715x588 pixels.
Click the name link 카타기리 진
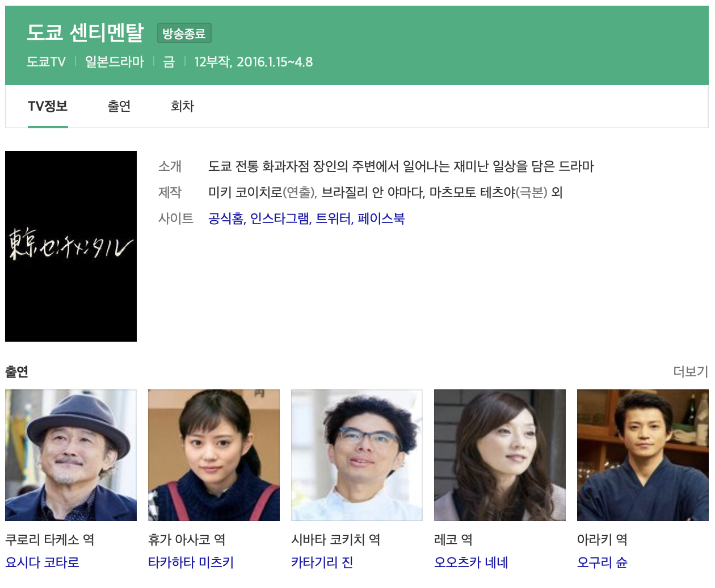pos(322,562)
